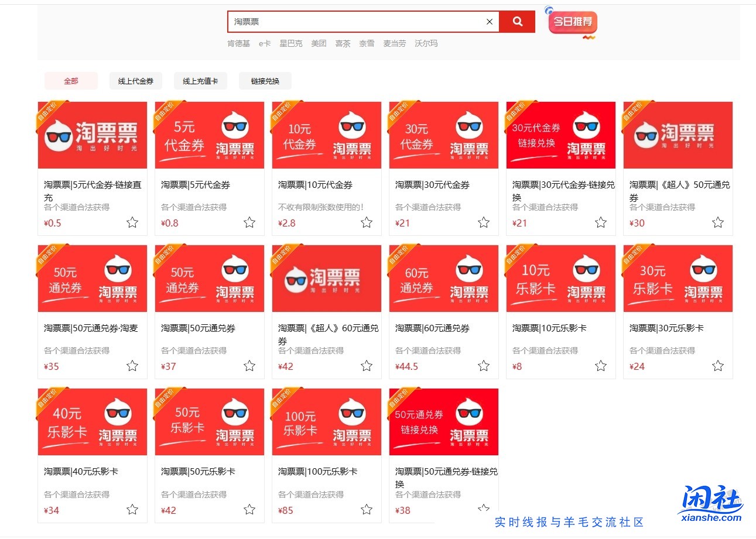Open the 麦当劳 quick link
The height and width of the screenshot is (539, 756).
[394, 43]
